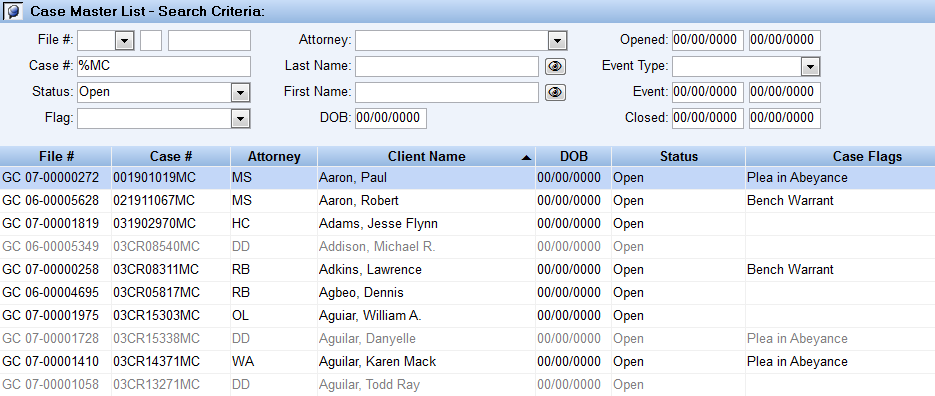The width and height of the screenshot is (935, 396).
Task: Select the Adkins, Lawrence case row
Action: coord(468,270)
